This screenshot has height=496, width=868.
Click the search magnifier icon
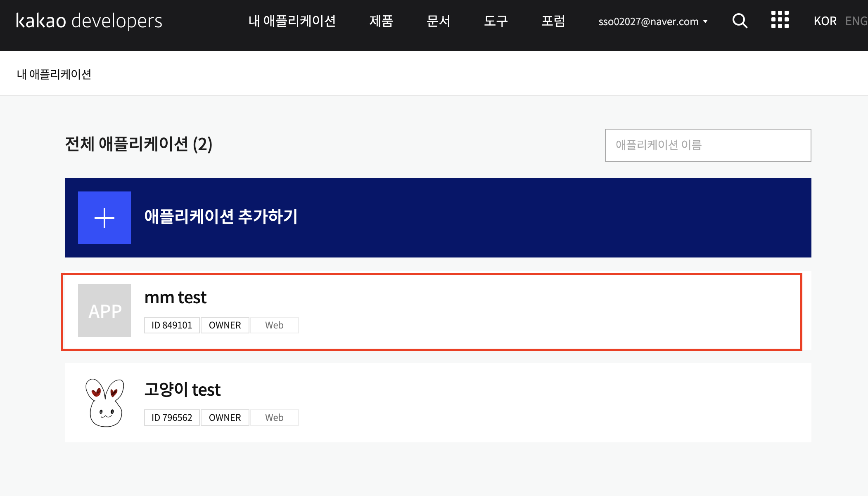[x=740, y=21]
